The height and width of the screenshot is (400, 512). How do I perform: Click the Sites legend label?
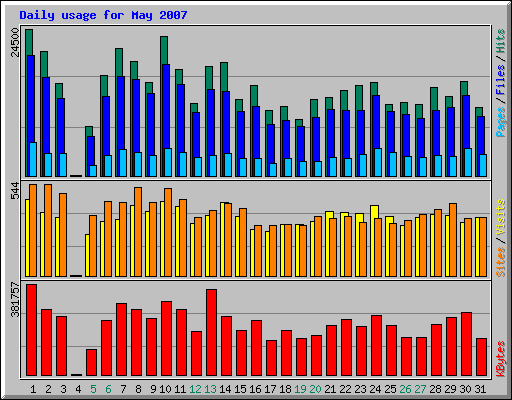[501, 262]
